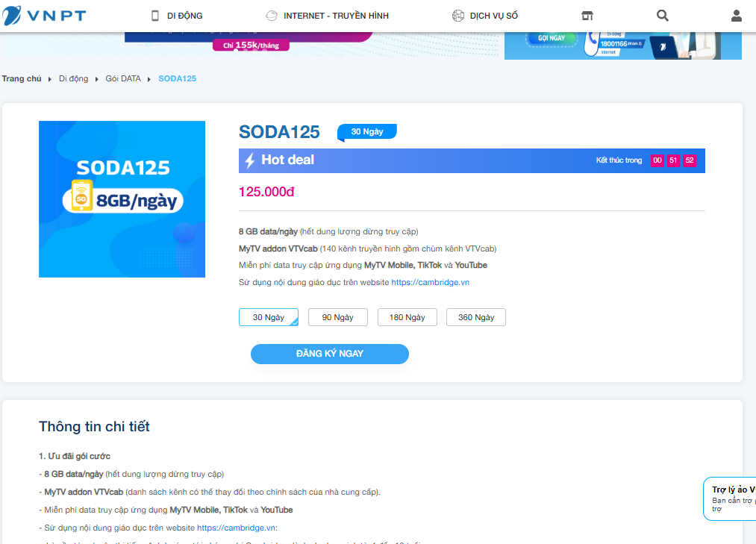Click the SODA125 package title
The height and width of the screenshot is (544, 756).
pyautogui.click(x=279, y=131)
